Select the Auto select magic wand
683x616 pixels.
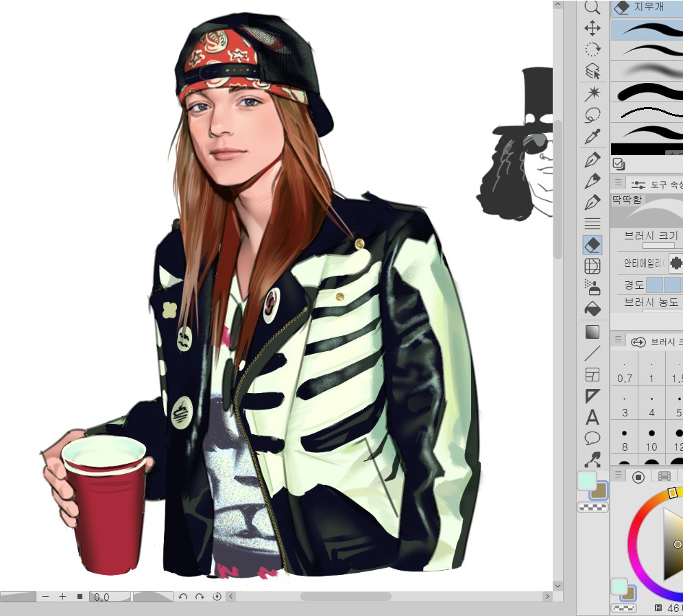pyautogui.click(x=592, y=93)
